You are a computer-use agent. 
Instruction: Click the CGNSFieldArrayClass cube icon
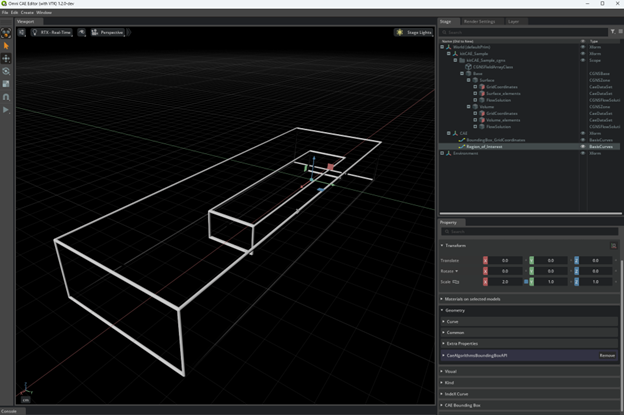pos(468,67)
